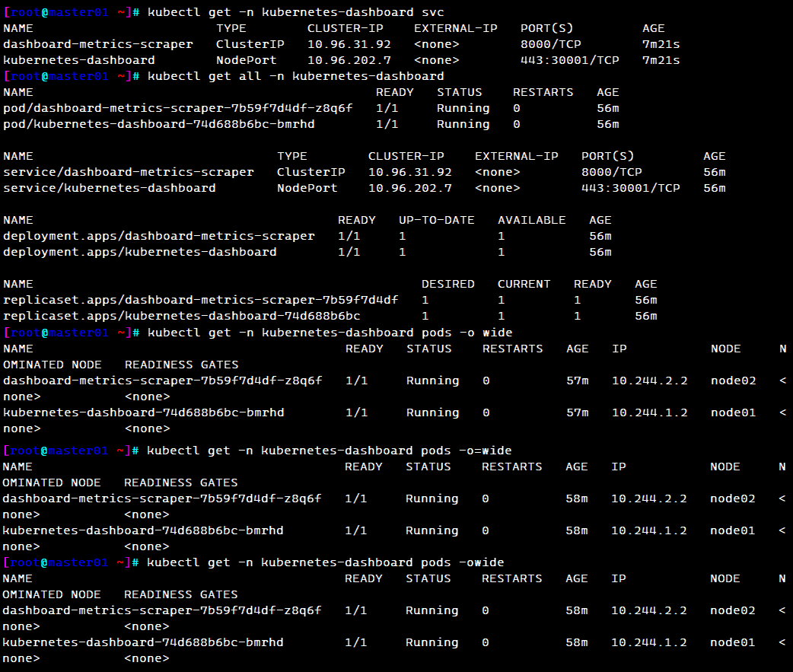
Task: Click NodePort type on service/kubernetes-dashboard row
Action: (307, 188)
